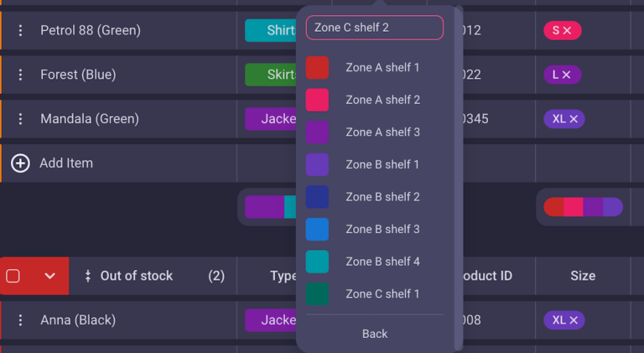Screen dimensions: 644x353
Task: Click the red swatch for Zone A shelf 1
Action: pyautogui.click(x=317, y=67)
